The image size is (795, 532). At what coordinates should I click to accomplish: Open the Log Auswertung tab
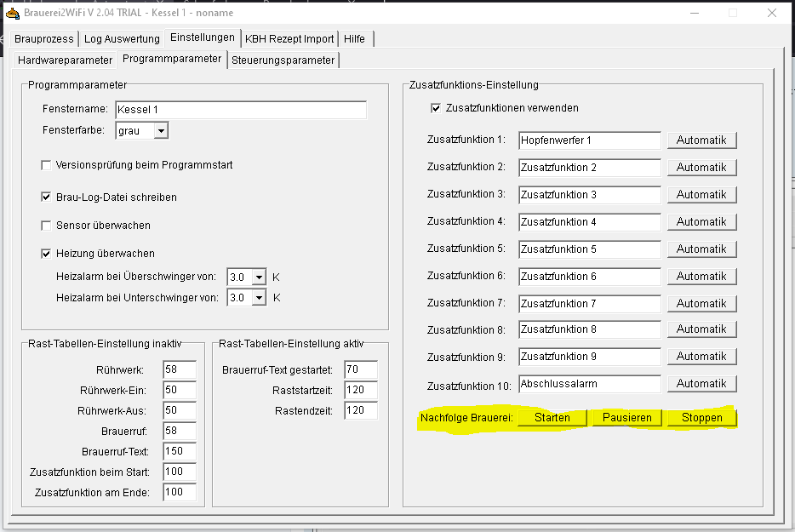tap(122, 39)
